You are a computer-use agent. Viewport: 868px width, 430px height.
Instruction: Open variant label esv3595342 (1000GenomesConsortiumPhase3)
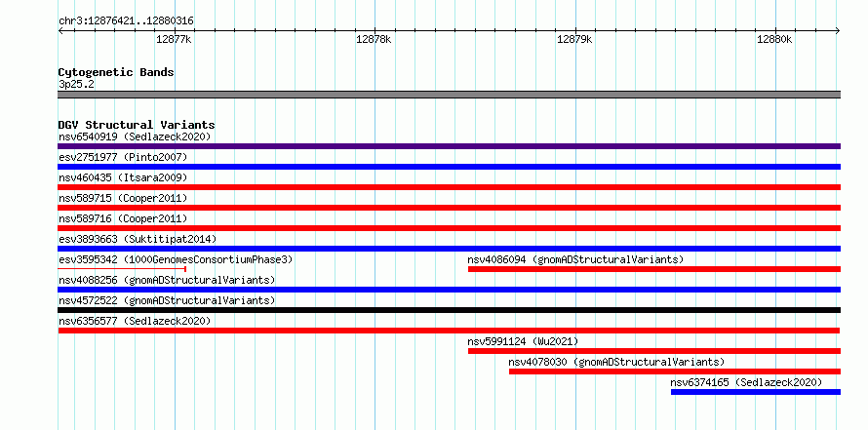pyautogui.click(x=176, y=259)
